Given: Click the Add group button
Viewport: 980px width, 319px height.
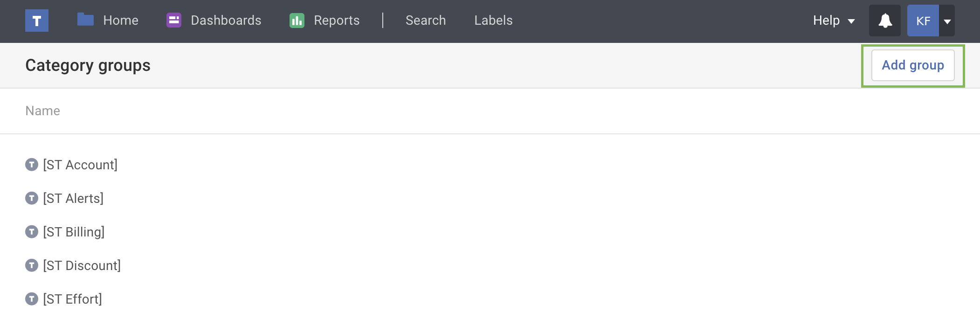Looking at the screenshot, I should [x=912, y=65].
